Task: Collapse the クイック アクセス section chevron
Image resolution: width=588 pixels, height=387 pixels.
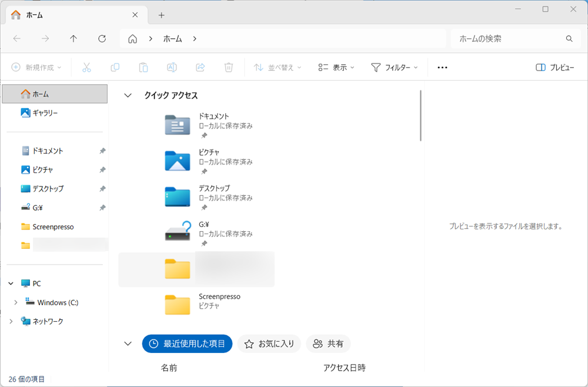Action: (128, 95)
